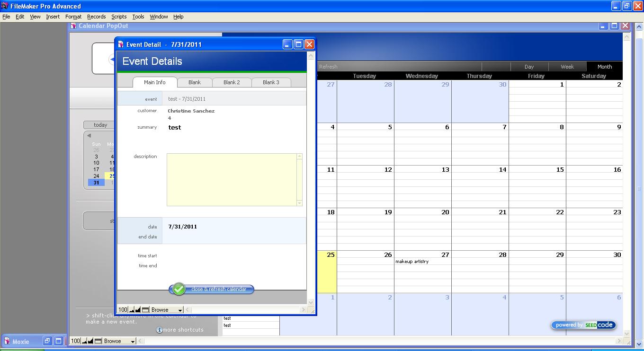Click close & refresh calendar button
644x351 pixels.
(x=212, y=289)
